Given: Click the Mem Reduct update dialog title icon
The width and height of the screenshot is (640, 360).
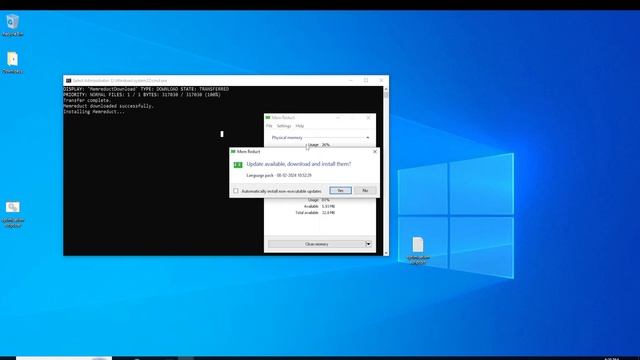Looking at the screenshot, I should 233,151.
